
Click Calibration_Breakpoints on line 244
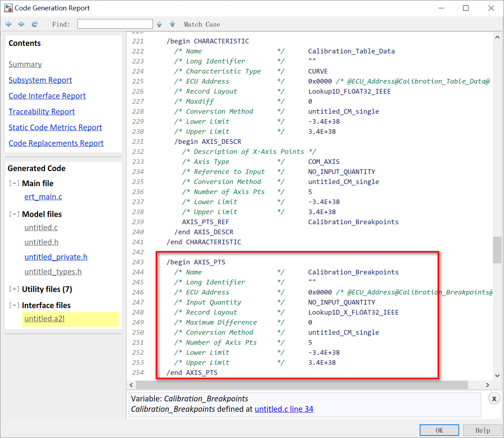pos(353,272)
